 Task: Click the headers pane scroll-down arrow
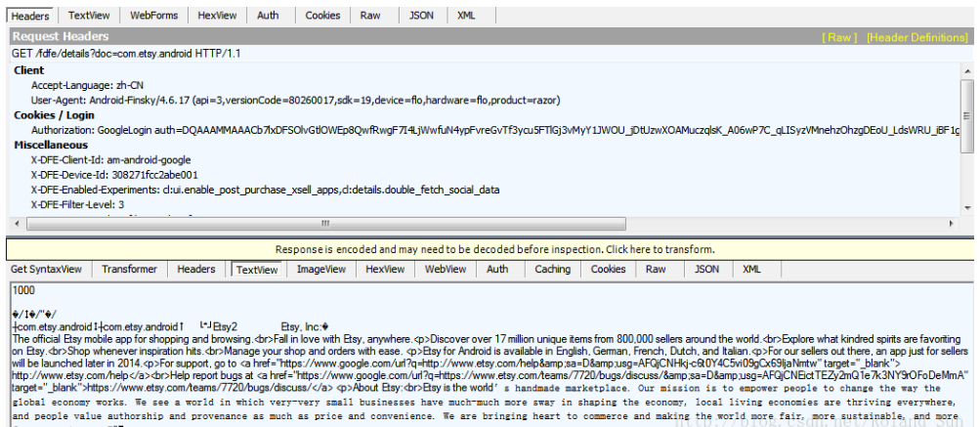pyautogui.click(x=967, y=207)
